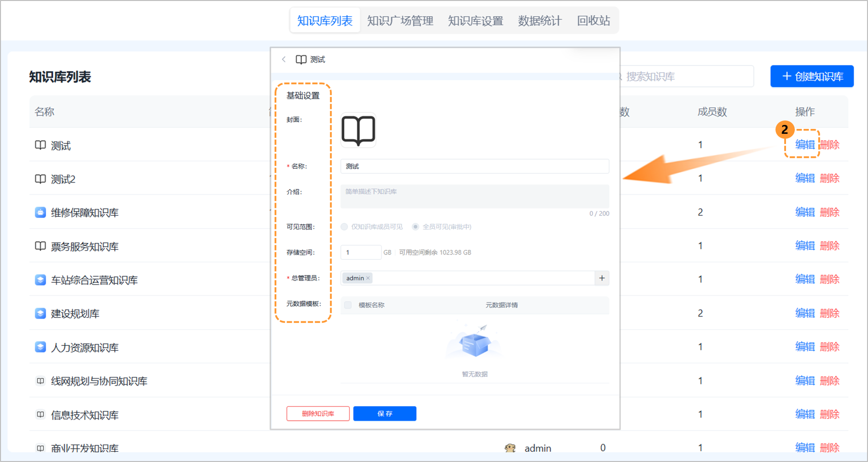Click the 维修保障知识库 app icon
868x462 pixels.
tap(40, 212)
